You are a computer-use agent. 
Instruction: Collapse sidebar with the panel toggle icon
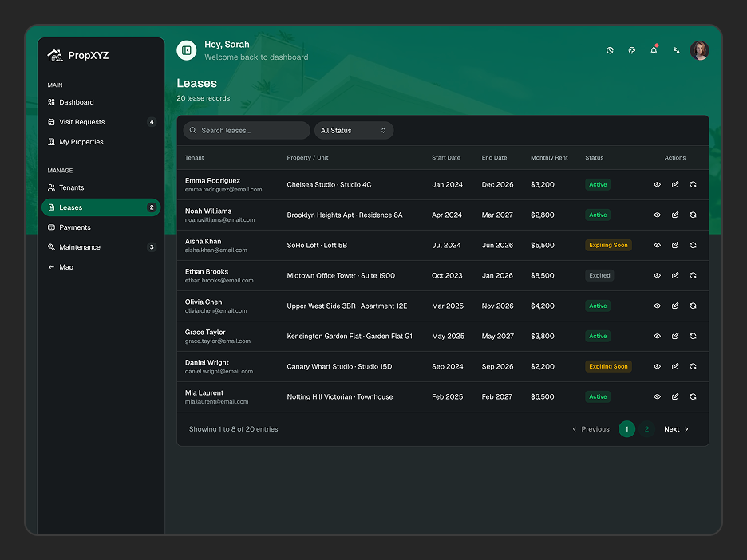pos(186,50)
